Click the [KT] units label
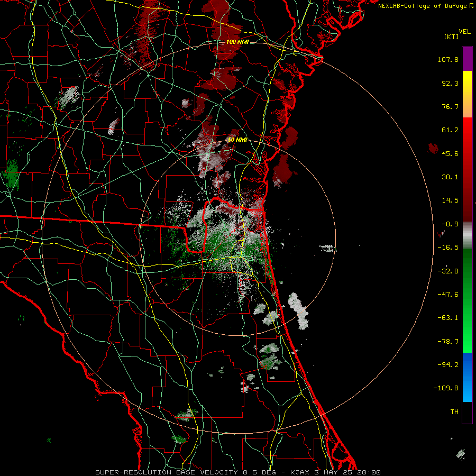 451,36
